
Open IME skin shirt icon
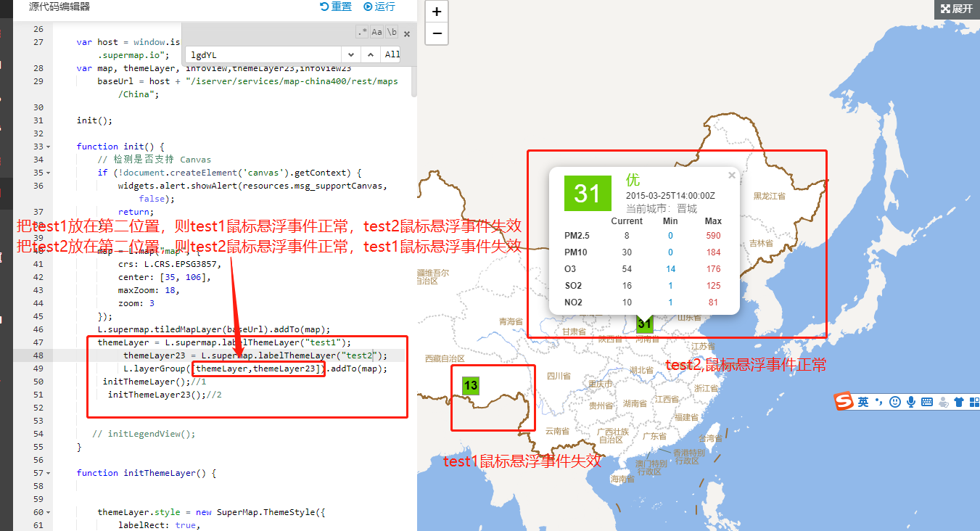pos(958,402)
